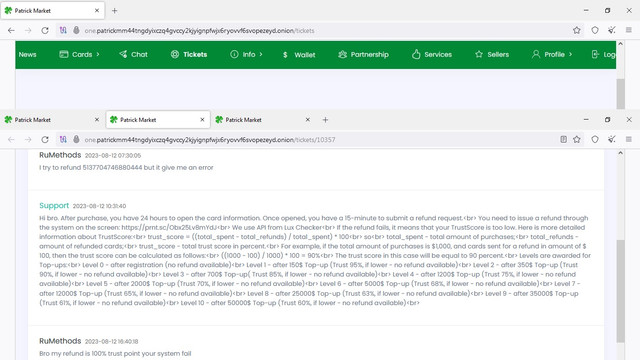The image size is (640, 360).
Task: Open the News page from the navbar
Action: [27, 54]
